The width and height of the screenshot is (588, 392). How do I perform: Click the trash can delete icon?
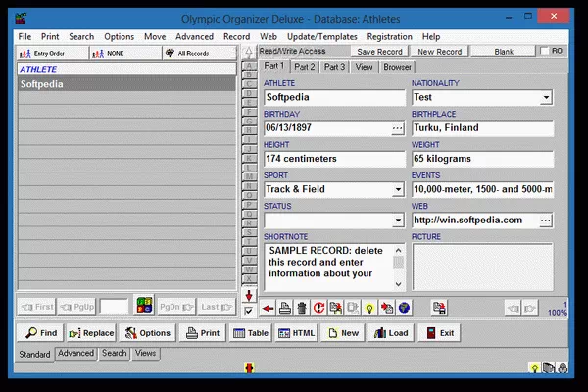pyautogui.click(x=302, y=309)
